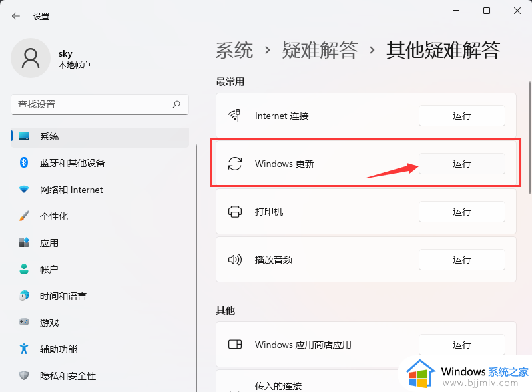Click the network Wi-Fi icon in sidebar
The width and height of the screenshot is (532, 392).
coord(24,189)
